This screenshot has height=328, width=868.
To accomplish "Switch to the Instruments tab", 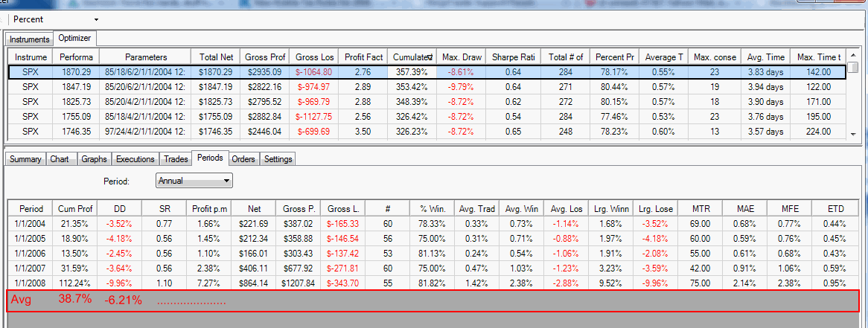I will (29, 40).
